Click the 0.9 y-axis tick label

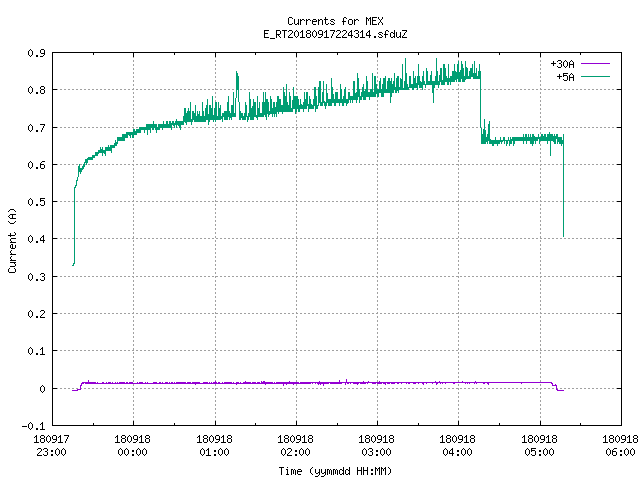point(36,53)
